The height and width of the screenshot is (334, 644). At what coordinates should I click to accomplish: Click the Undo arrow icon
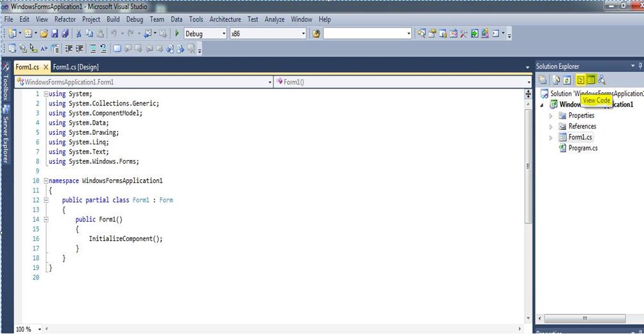tap(114, 34)
